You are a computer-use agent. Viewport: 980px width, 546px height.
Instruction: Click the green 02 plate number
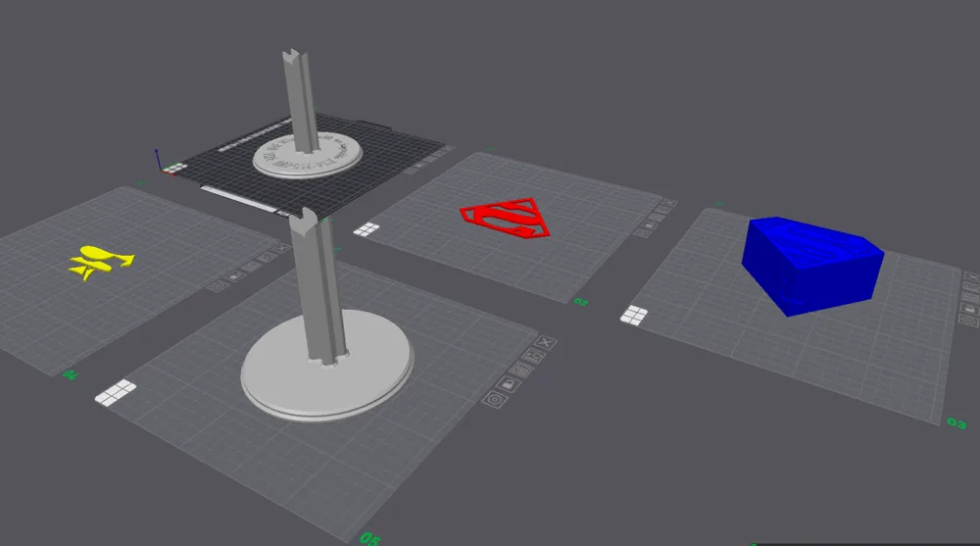coord(580,302)
